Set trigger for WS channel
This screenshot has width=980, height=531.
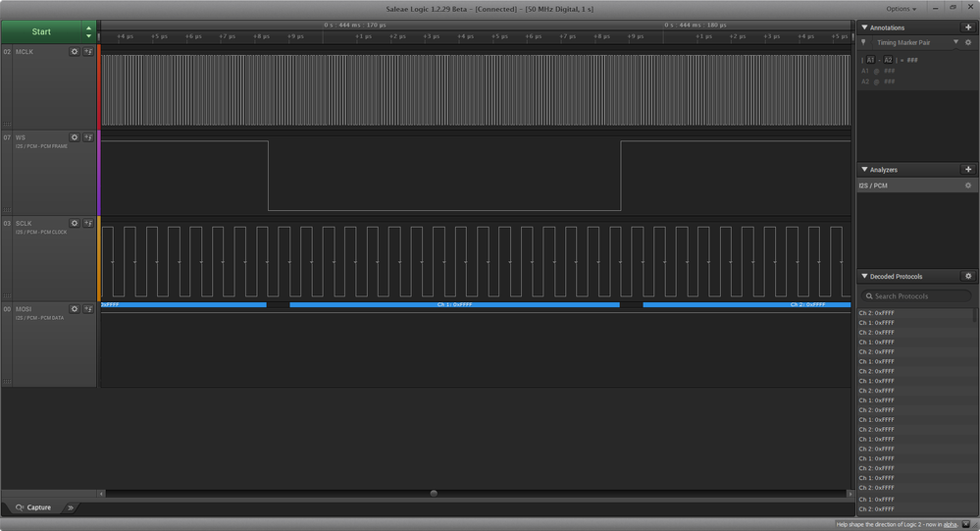(x=88, y=137)
